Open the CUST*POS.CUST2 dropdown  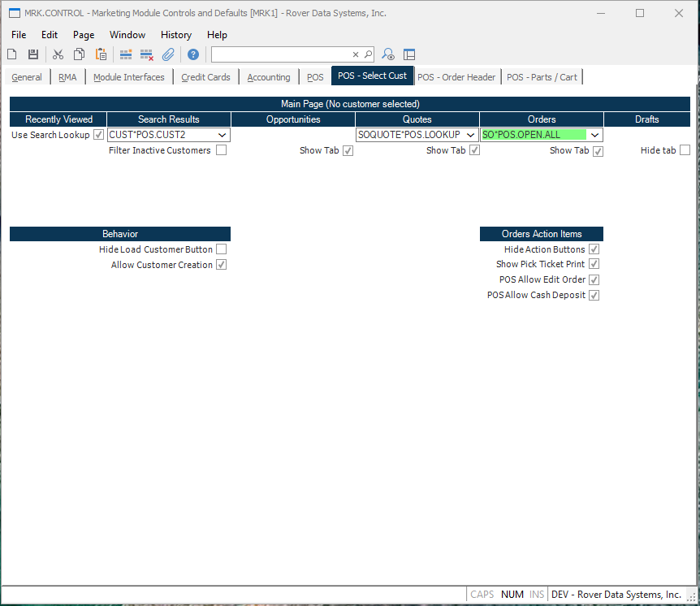coord(222,135)
